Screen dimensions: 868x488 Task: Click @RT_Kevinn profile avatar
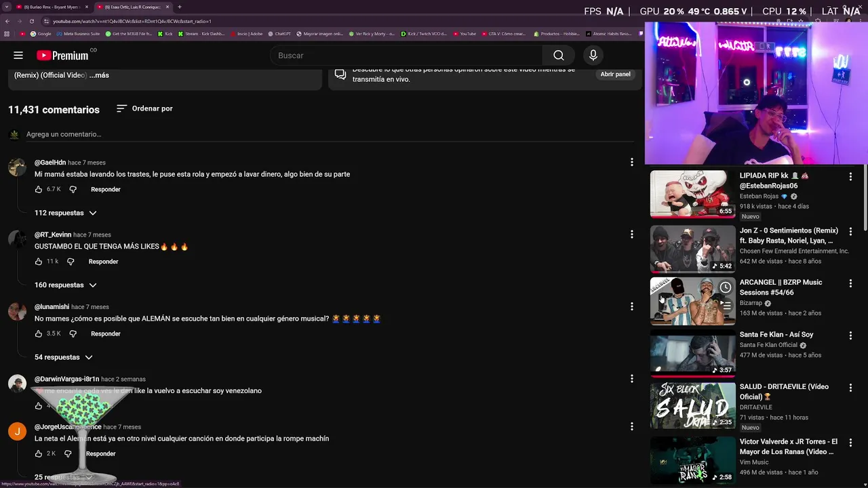coord(17,239)
